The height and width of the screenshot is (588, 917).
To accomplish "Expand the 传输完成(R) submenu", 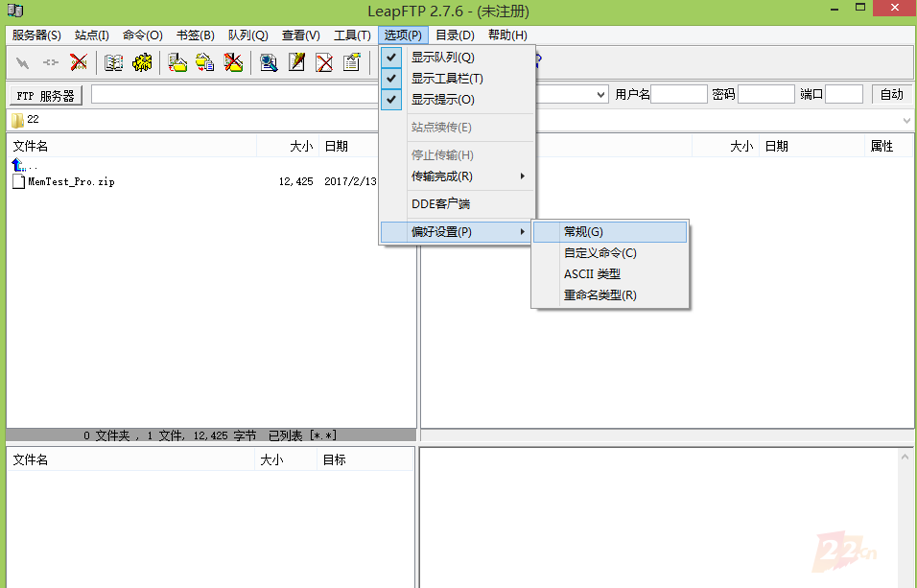I will coord(457,176).
